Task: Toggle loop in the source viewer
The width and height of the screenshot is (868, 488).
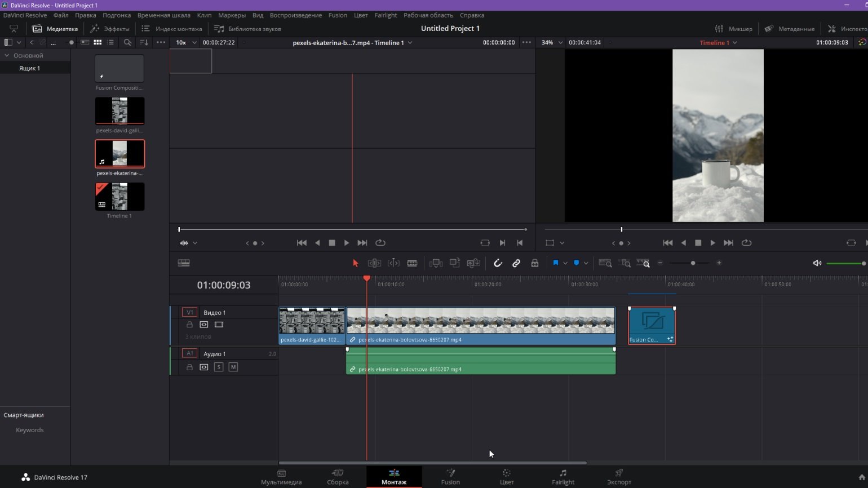Action: click(x=380, y=243)
